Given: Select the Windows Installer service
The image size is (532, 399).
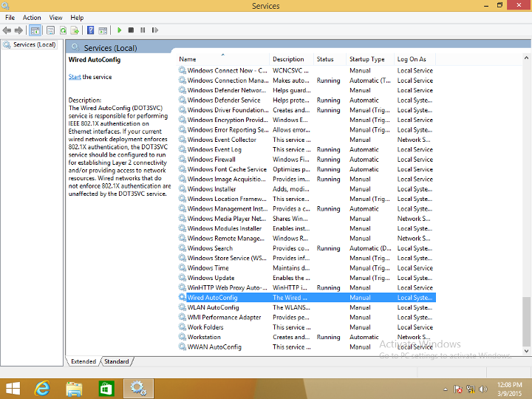Looking at the screenshot, I should click(x=307, y=189).
